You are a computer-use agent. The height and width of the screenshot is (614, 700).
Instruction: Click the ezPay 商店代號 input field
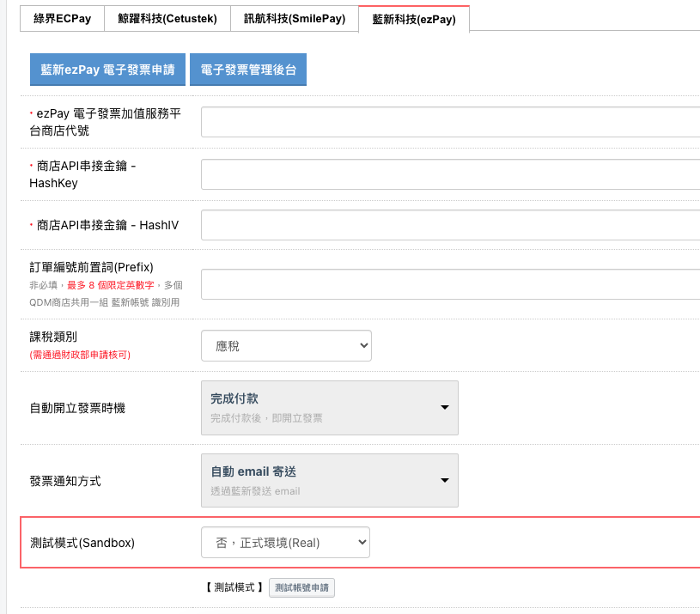pyautogui.click(x=450, y=122)
